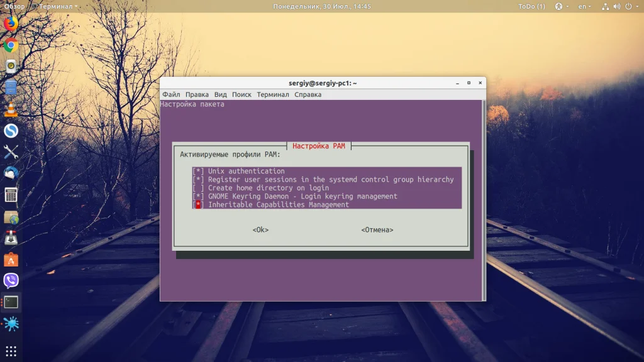Click the Настройка PAM dialog title
The width and height of the screenshot is (644, 362).
coord(319,146)
